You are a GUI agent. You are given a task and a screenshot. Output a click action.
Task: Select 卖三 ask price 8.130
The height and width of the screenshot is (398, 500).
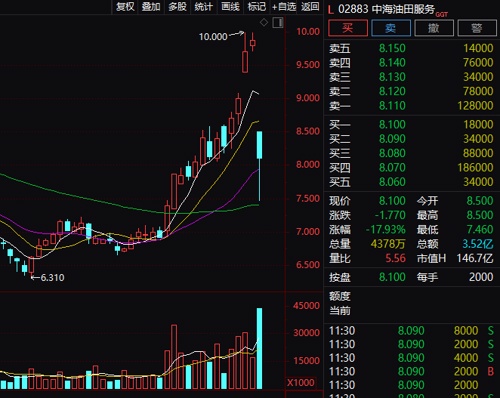click(392, 77)
